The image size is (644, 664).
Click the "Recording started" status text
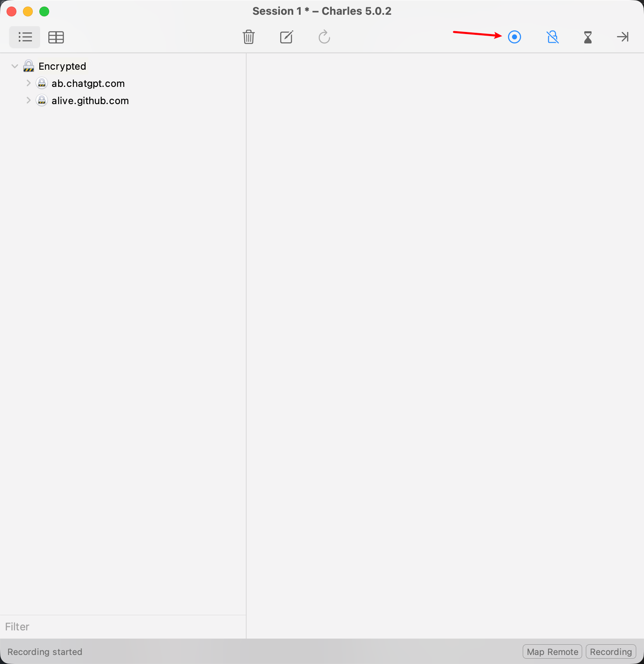[x=45, y=652]
